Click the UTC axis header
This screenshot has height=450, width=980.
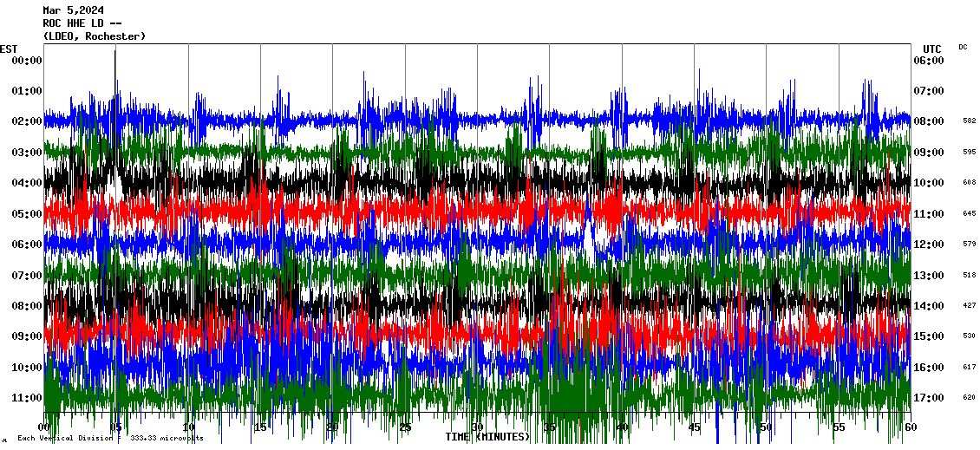(x=931, y=49)
